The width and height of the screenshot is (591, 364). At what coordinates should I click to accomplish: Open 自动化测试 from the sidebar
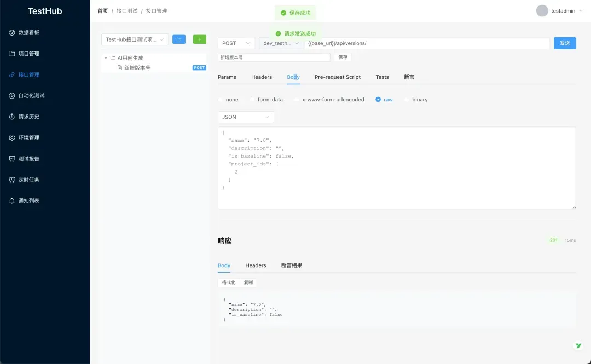(13, 95)
